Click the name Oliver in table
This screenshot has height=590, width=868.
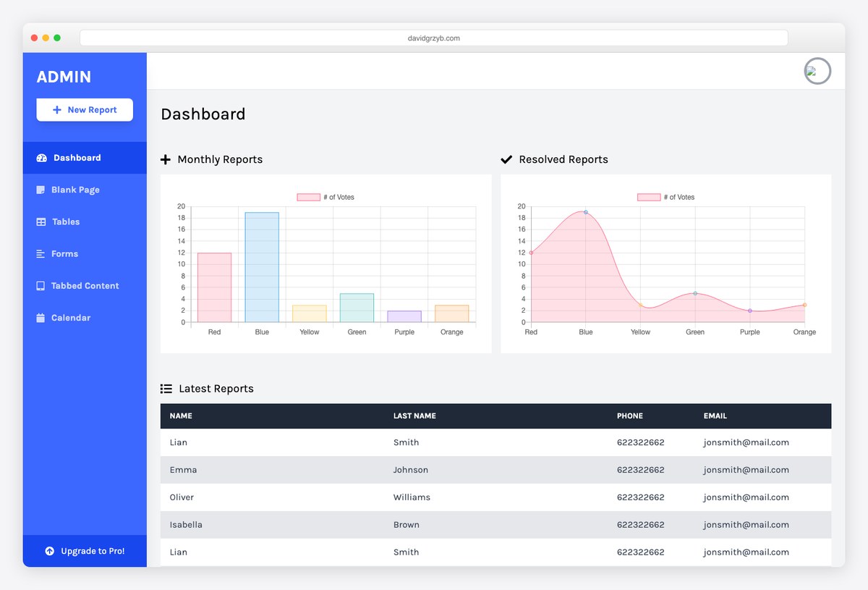click(182, 497)
